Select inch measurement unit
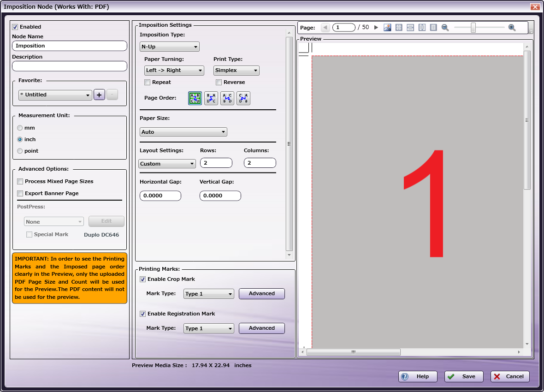 pos(20,139)
